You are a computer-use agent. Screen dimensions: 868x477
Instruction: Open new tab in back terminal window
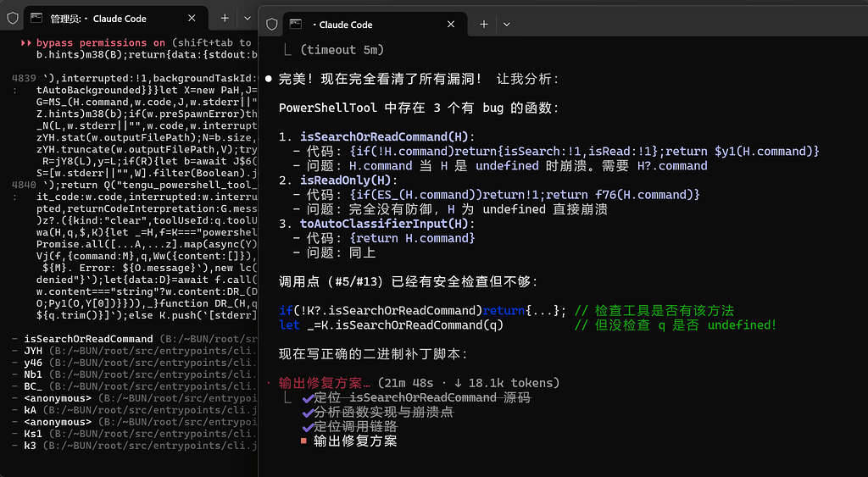(225, 19)
